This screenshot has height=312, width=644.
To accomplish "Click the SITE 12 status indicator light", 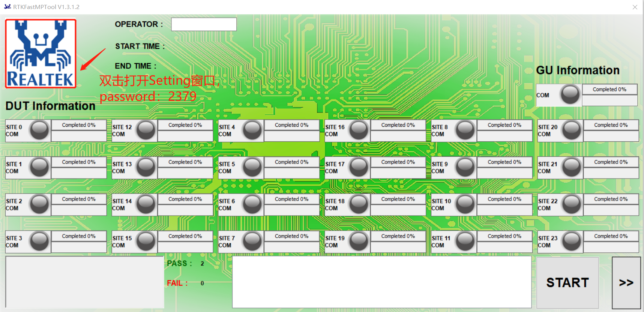I will coord(146,130).
